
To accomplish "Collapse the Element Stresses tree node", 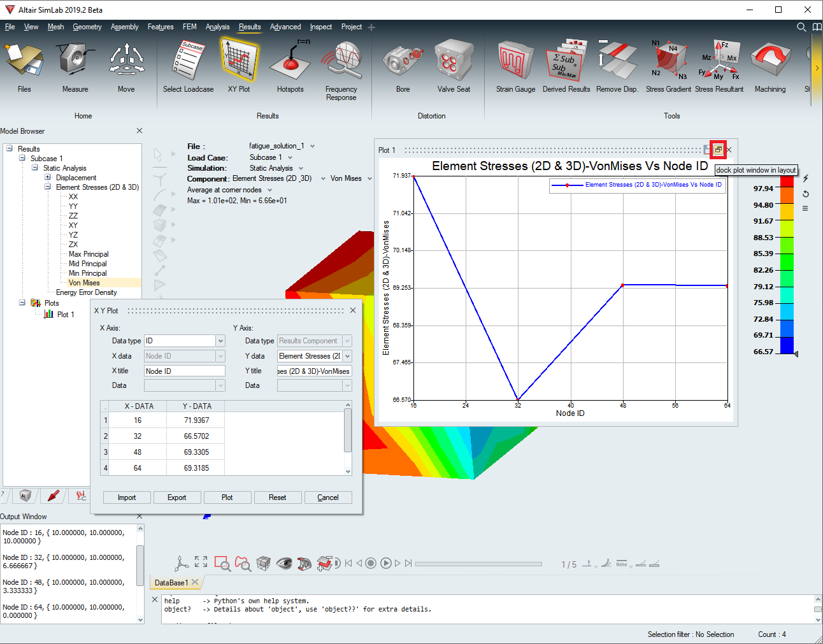I will pos(48,187).
